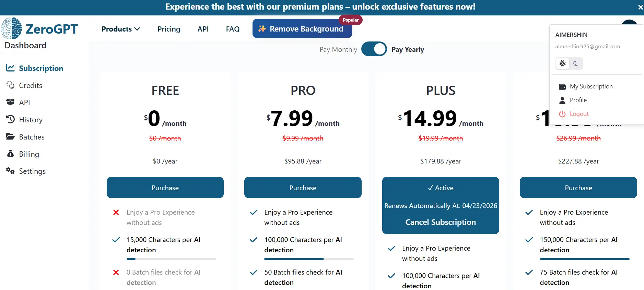
Task: Switch to dark mode moon toggle
Action: click(576, 63)
